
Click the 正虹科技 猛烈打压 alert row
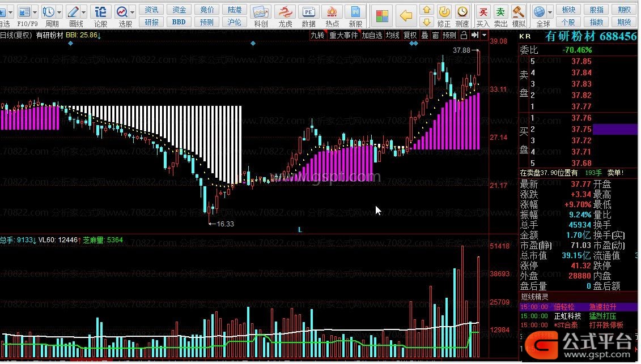(x=578, y=316)
